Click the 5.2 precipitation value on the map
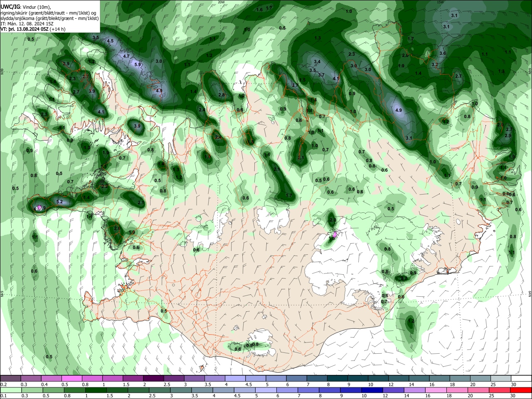Viewport: 532px width, 399px height. click(x=59, y=202)
